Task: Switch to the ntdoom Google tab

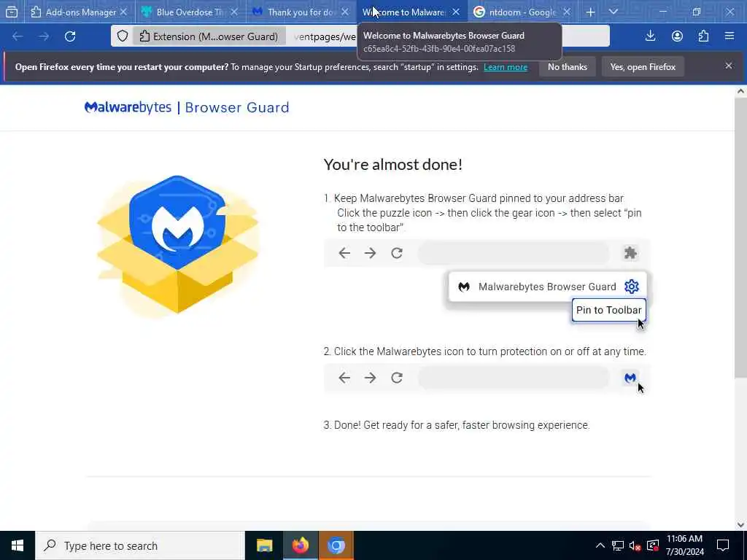Action: point(522,12)
